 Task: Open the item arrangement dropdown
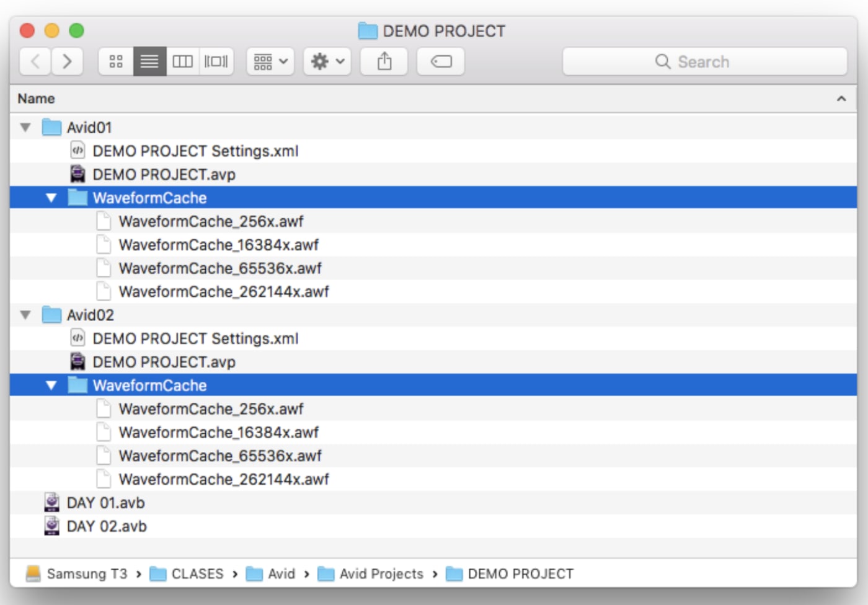[x=270, y=61]
